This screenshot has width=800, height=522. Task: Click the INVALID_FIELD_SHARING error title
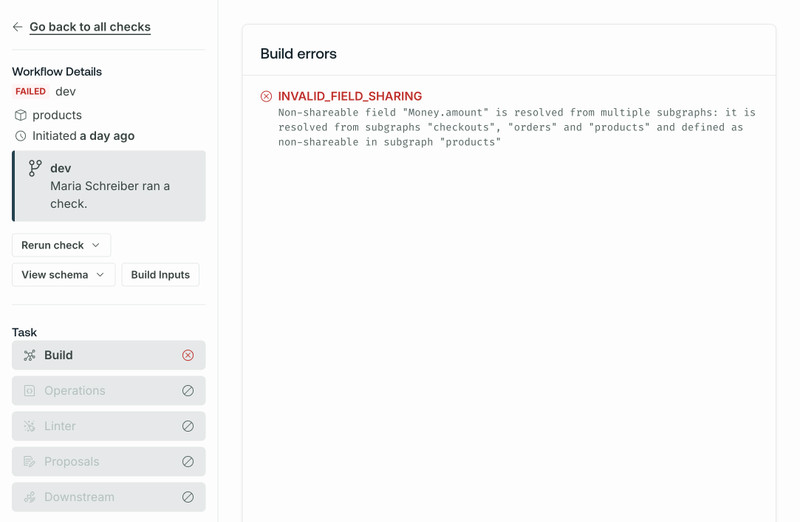[350, 96]
